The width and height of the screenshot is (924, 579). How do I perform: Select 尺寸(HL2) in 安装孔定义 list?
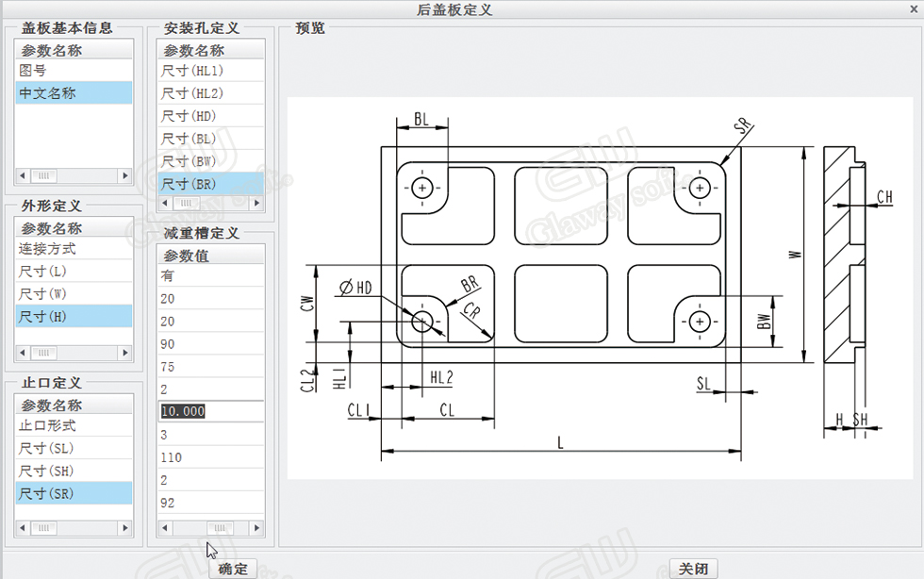point(211,93)
